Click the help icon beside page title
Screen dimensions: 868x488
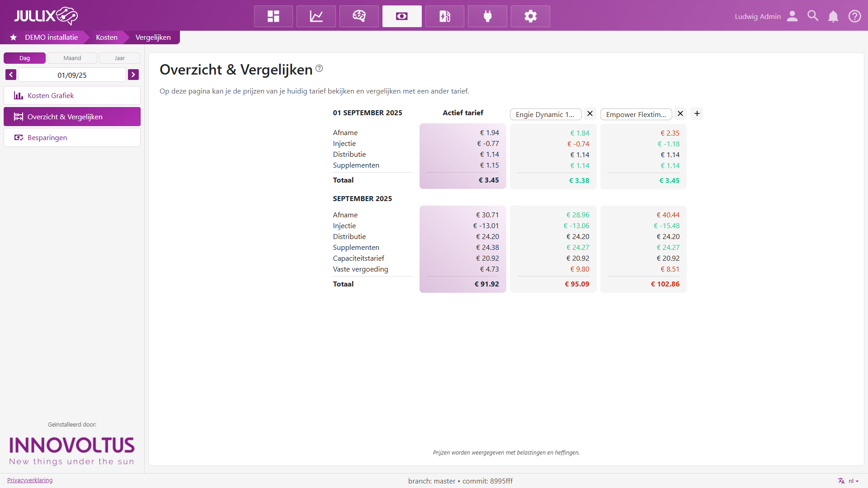coord(319,68)
